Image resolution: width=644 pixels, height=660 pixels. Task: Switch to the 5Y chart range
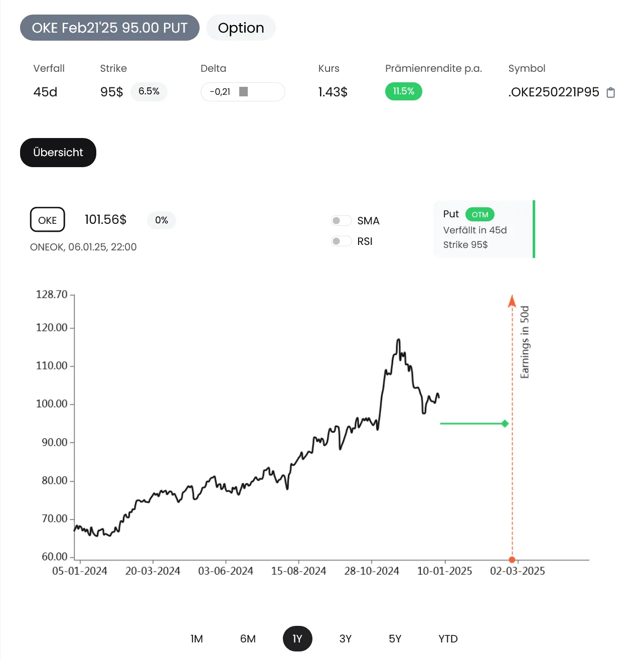click(x=395, y=639)
